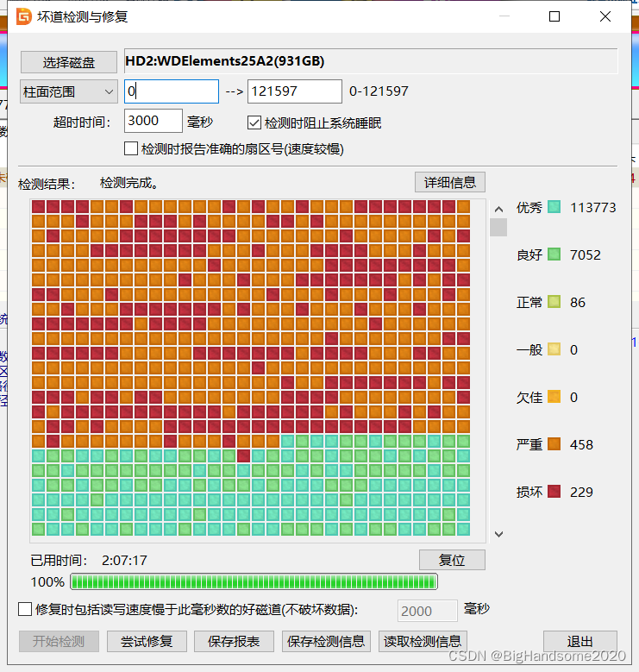Focus the start cylinder field containing 0
This screenshot has height=672, width=639.
click(172, 91)
